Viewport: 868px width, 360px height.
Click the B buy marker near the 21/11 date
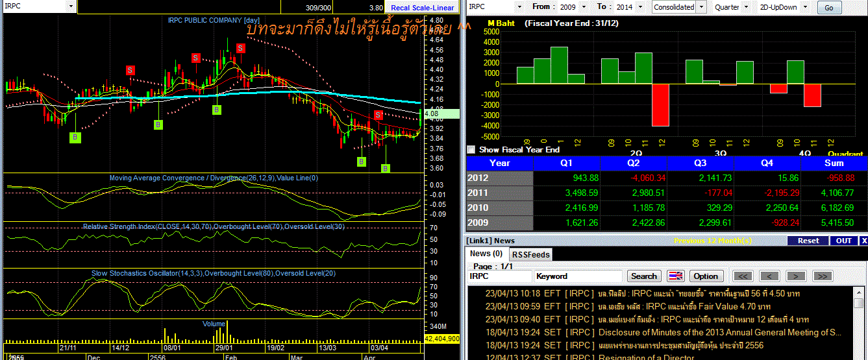[x=75, y=137]
